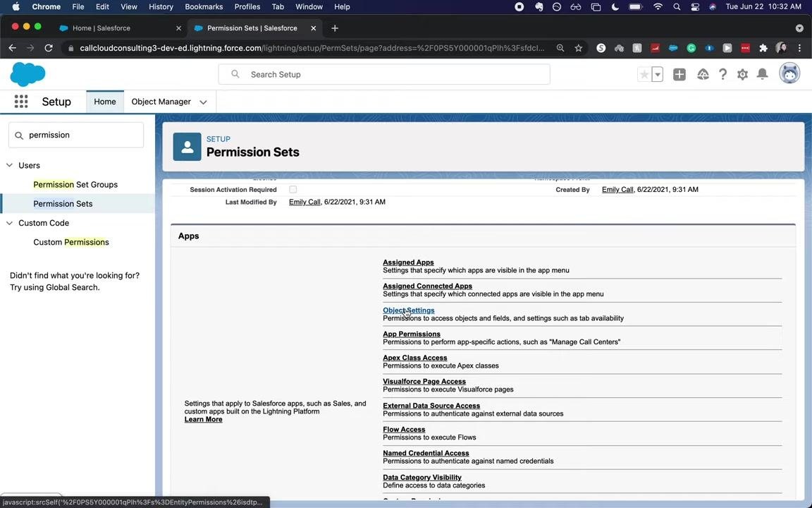The image size is (812, 508).
Task: Close the Permission Sets browser tab
Action: (x=313, y=28)
